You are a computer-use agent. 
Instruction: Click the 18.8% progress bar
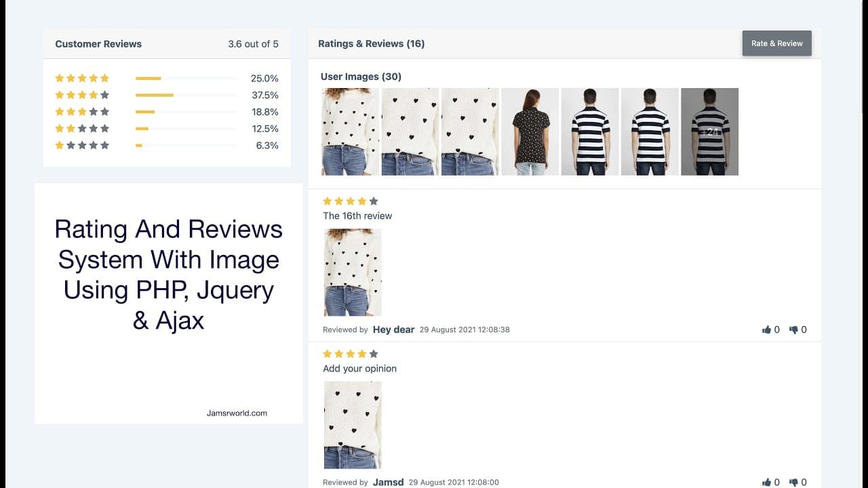[x=186, y=112]
